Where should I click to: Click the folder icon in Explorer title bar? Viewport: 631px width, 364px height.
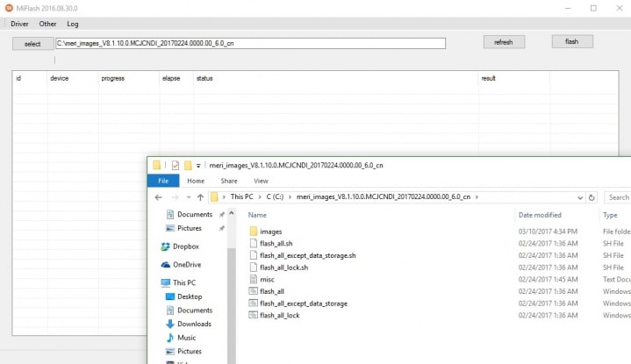(x=156, y=165)
